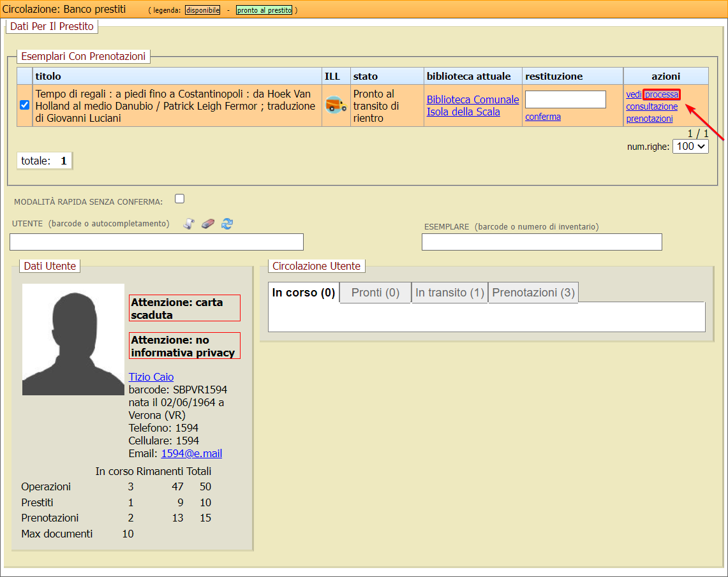Click the blue refresh arrows icon

[x=227, y=224]
